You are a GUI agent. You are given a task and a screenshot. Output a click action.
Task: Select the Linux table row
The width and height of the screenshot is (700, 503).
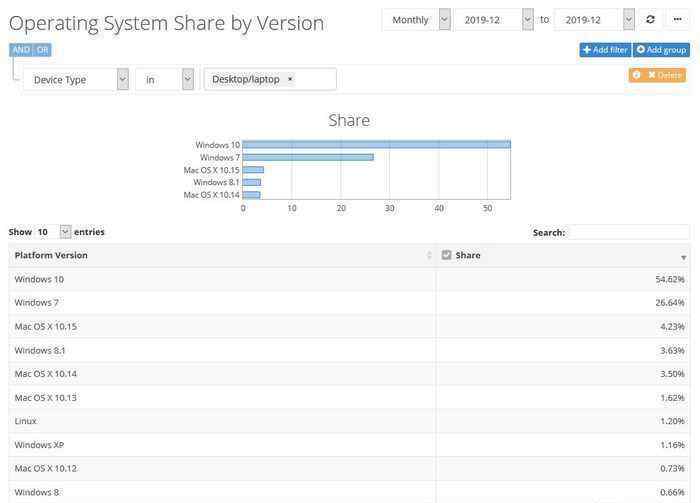[349, 421]
